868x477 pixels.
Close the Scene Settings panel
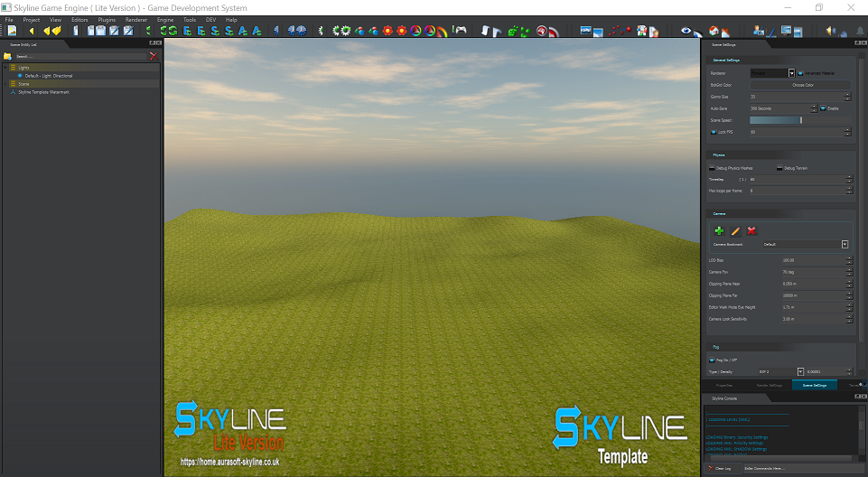(x=863, y=43)
